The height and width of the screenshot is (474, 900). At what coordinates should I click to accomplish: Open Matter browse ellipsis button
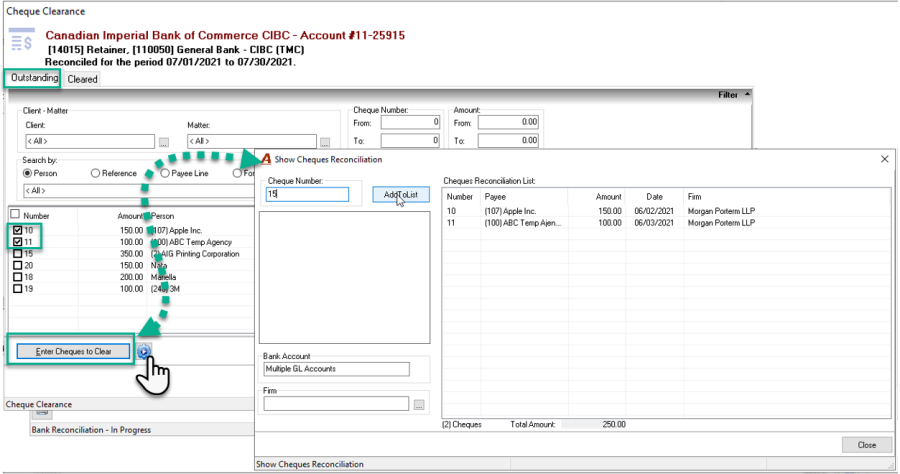(325, 142)
